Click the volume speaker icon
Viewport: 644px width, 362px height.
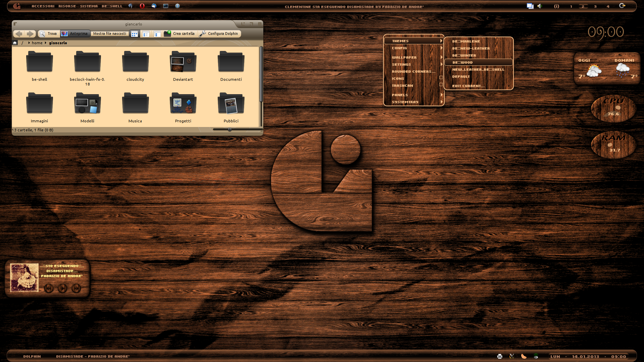(x=540, y=6)
